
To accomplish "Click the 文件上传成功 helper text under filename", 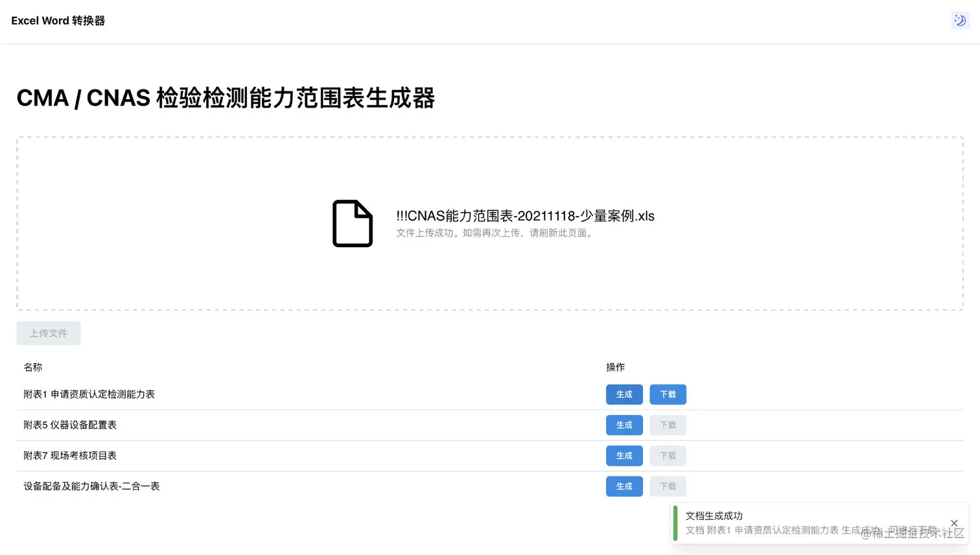I will (x=496, y=233).
